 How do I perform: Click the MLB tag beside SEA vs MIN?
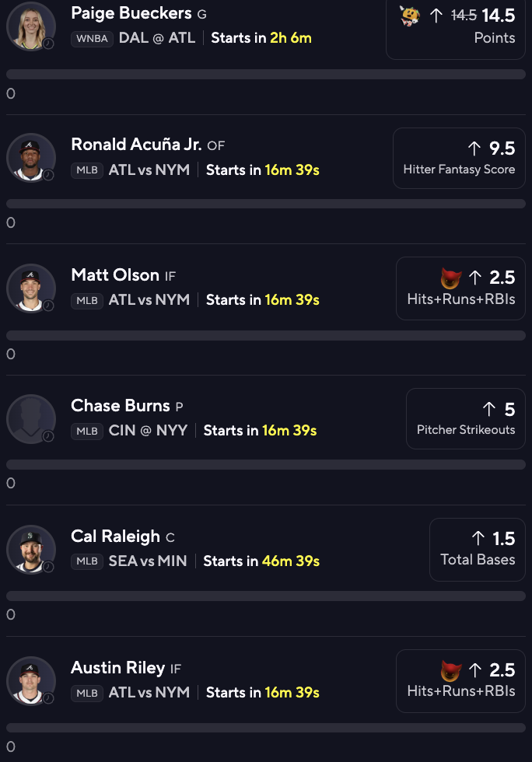click(87, 561)
